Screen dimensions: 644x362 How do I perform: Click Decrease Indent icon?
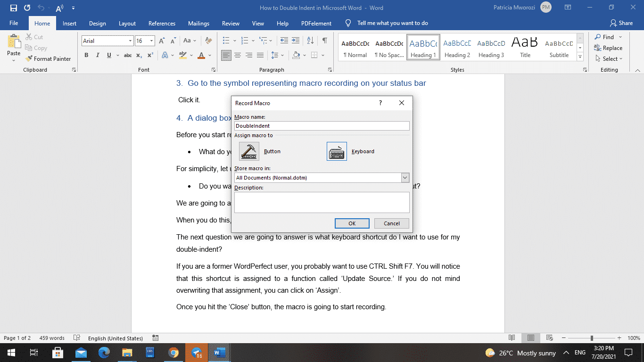(284, 41)
